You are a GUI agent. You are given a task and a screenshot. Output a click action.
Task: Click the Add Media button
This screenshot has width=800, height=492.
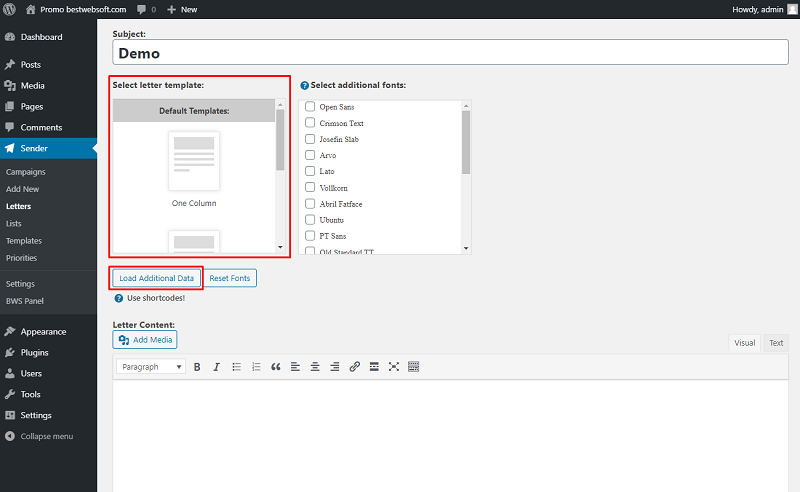(145, 340)
